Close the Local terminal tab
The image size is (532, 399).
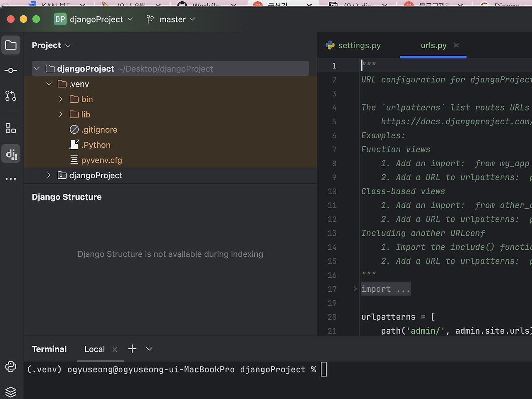click(115, 350)
